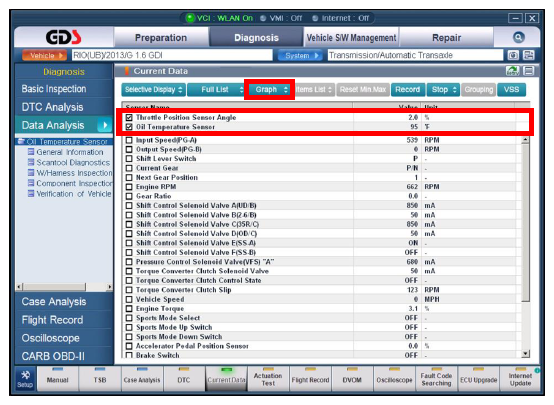
Task: Uncheck Oil Temperature Sensor checkbox
Action: point(129,127)
